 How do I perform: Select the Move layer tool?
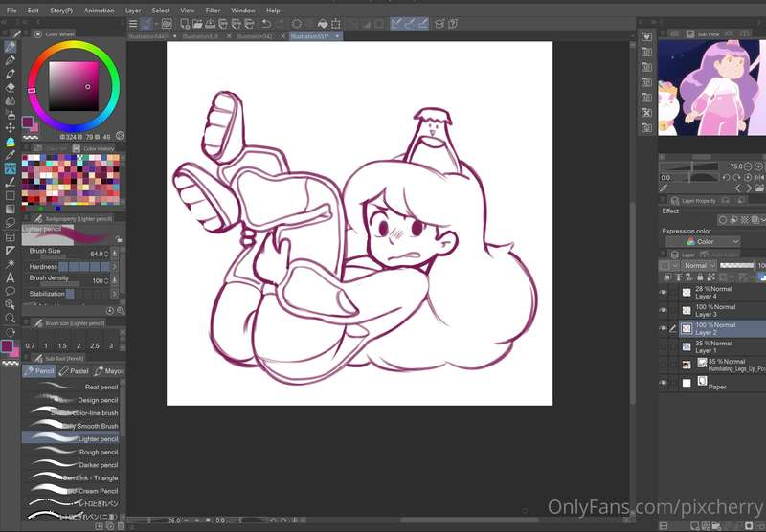click(x=10, y=128)
